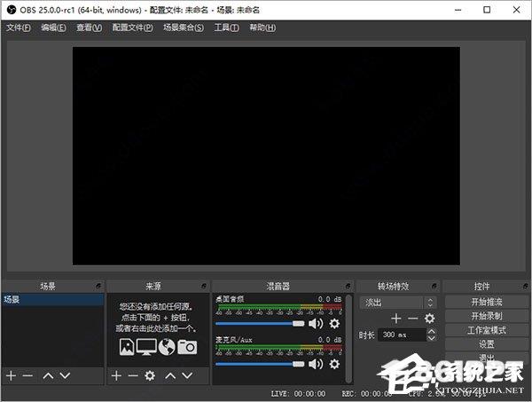Open the 编辑(E) menu
The width and height of the screenshot is (532, 402).
point(53,28)
